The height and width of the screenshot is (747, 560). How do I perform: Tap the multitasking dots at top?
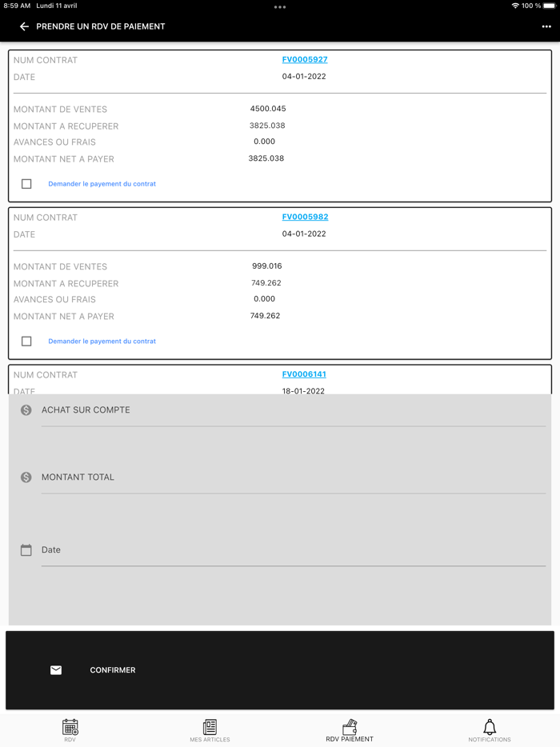(x=280, y=7)
